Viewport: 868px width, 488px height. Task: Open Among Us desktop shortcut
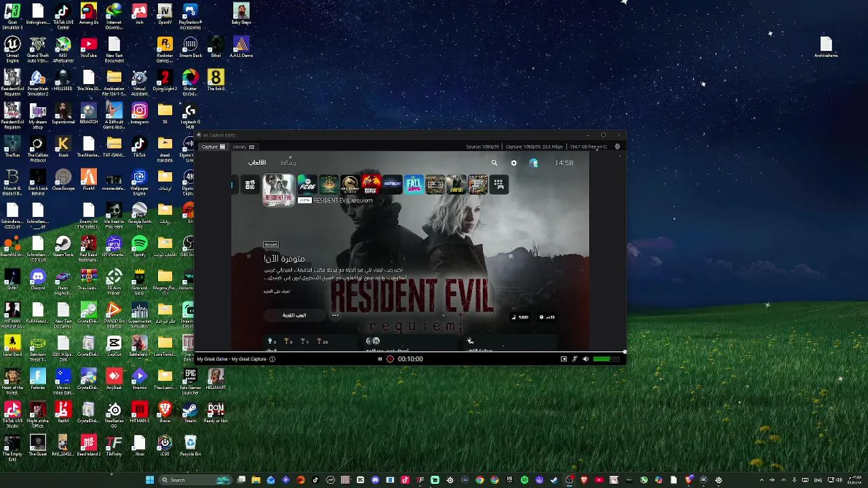coord(88,15)
